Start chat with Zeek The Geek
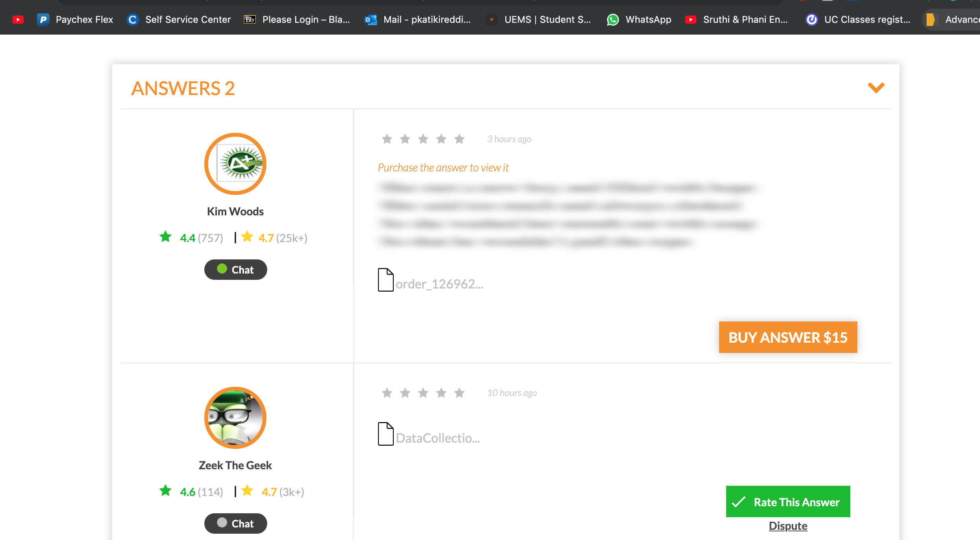Screen dimensions: 980x540 235,523
